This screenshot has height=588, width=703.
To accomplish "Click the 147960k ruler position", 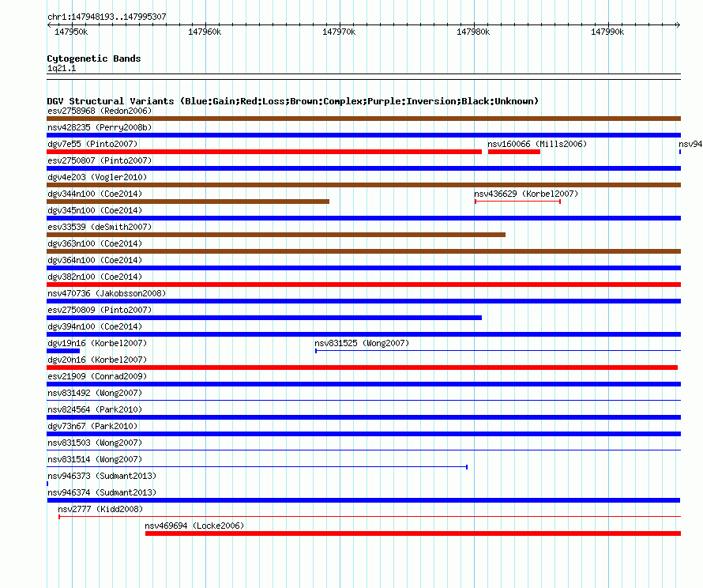I will pos(205,32).
